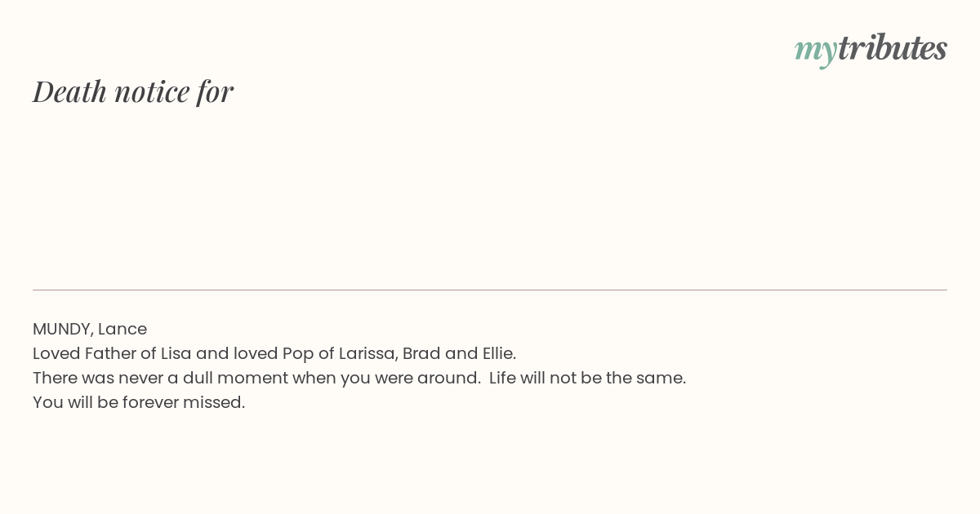The width and height of the screenshot is (980, 514).
Task: Click the mytributes logo
Action: click(x=871, y=50)
